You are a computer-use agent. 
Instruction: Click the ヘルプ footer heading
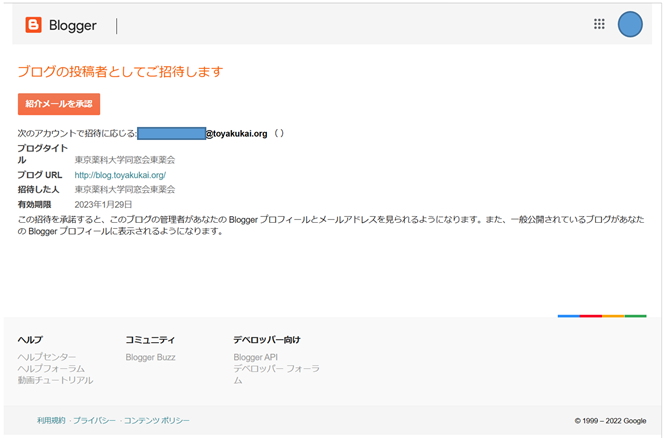pyautogui.click(x=30, y=340)
